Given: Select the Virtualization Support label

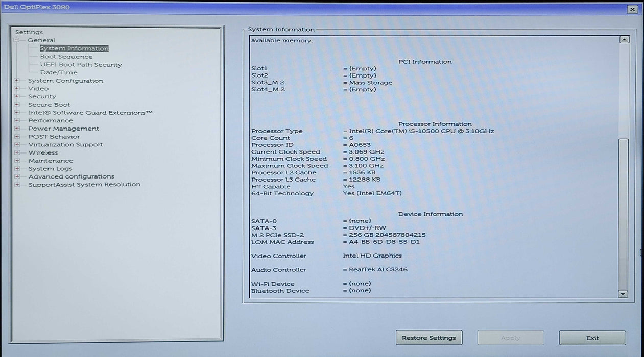Looking at the screenshot, I should 65,145.
